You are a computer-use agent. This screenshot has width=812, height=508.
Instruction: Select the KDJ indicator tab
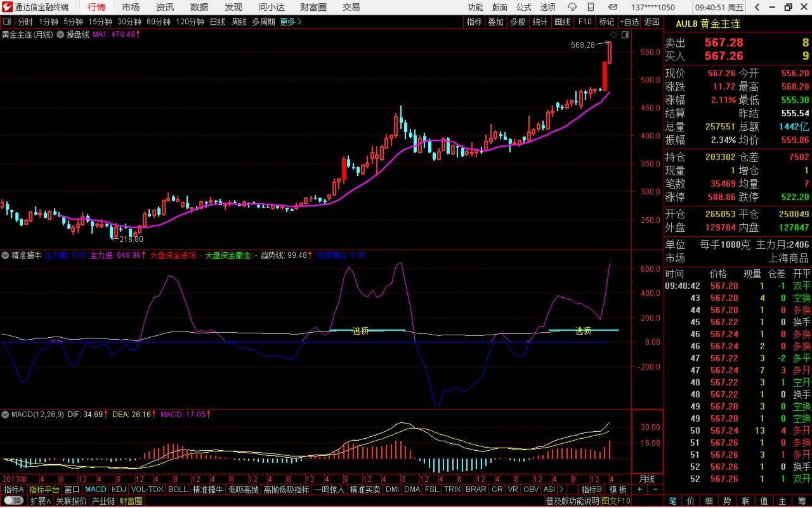tap(119, 490)
